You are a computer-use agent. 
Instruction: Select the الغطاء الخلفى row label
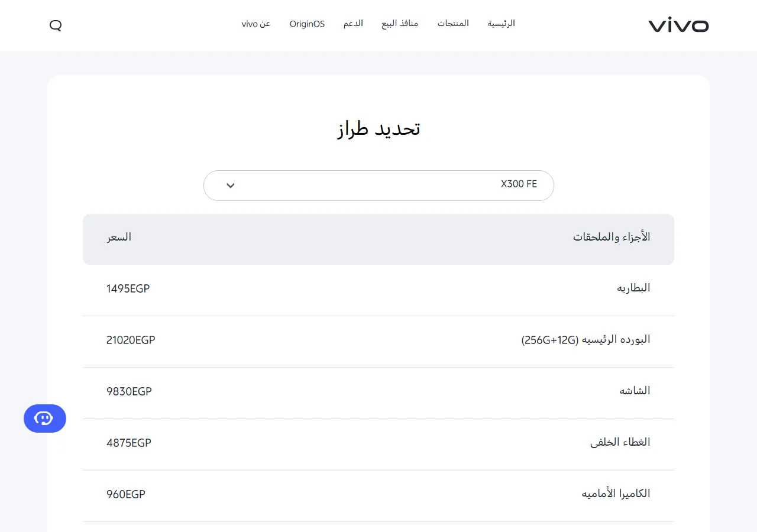pyautogui.click(x=620, y=443)
